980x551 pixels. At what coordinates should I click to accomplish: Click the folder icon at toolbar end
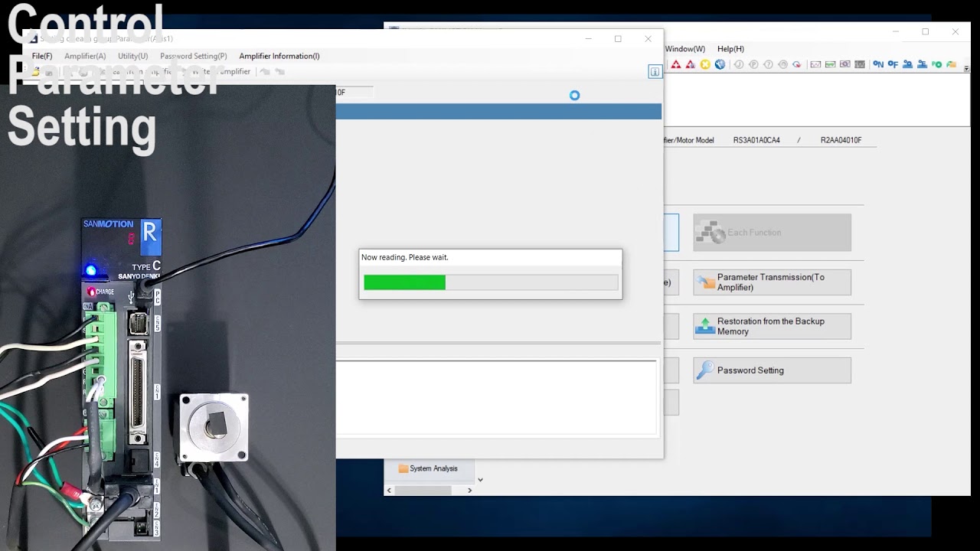coord(951,64)
